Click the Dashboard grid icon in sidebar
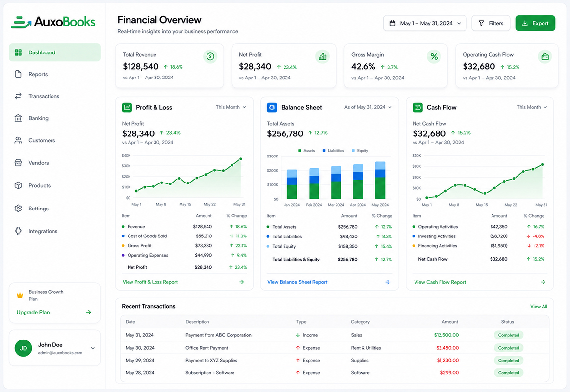This screenshot has width=570, height=392. pos(18,52)
